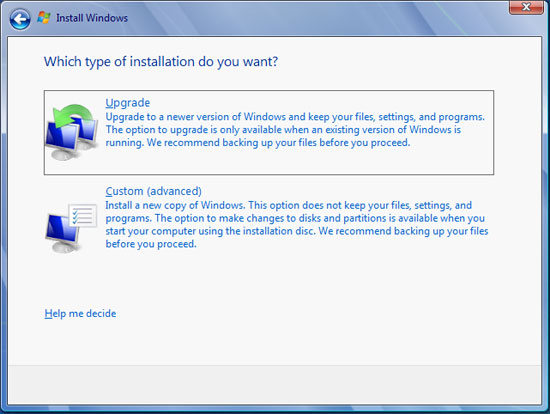The height and width of the screenshot is (414, 550).
Task: Choose the Upgrade heading link
Action: (128, 103)
